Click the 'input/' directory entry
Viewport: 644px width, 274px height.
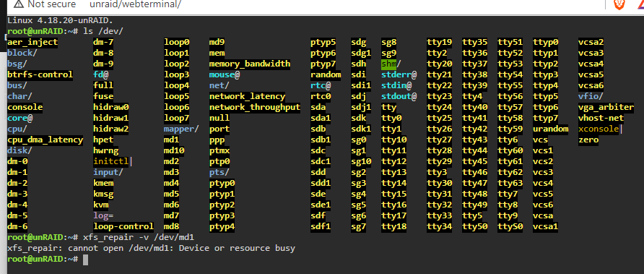point(108,172)
